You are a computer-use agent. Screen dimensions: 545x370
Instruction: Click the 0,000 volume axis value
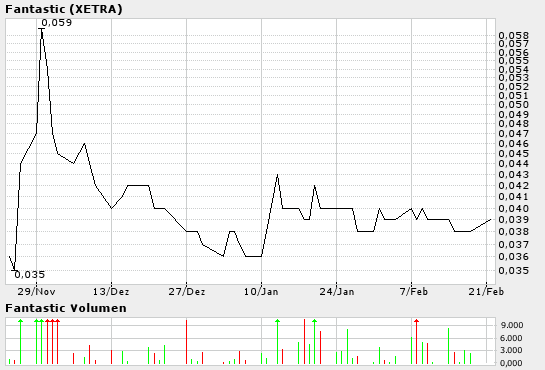tap(512, 363)
